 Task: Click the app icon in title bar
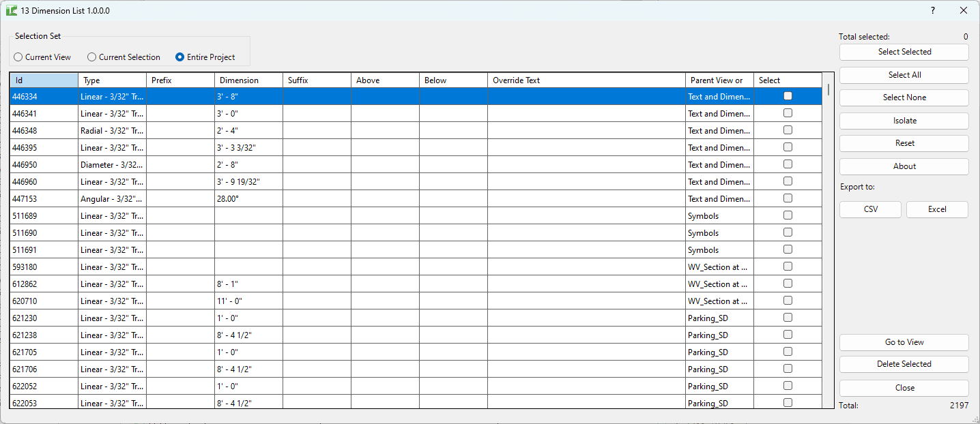[x=12, y=11]
